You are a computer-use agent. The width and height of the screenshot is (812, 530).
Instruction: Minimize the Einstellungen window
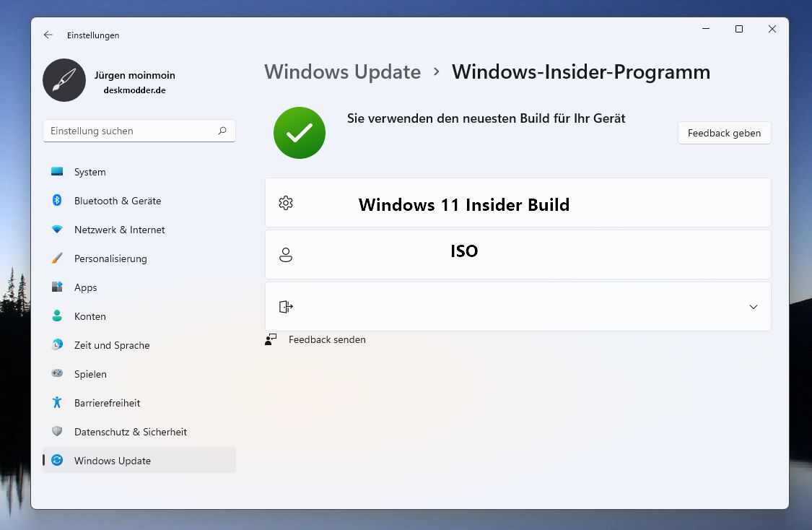coord(706,29)
